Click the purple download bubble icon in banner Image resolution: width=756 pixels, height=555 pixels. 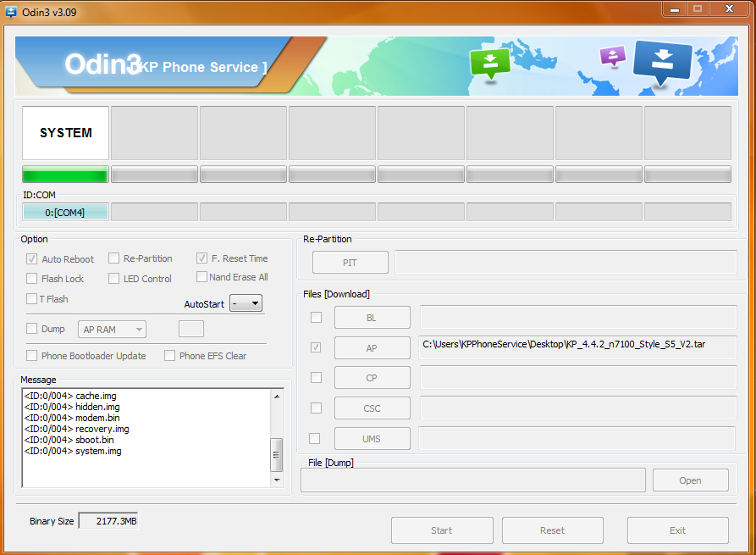pos(613,56)
